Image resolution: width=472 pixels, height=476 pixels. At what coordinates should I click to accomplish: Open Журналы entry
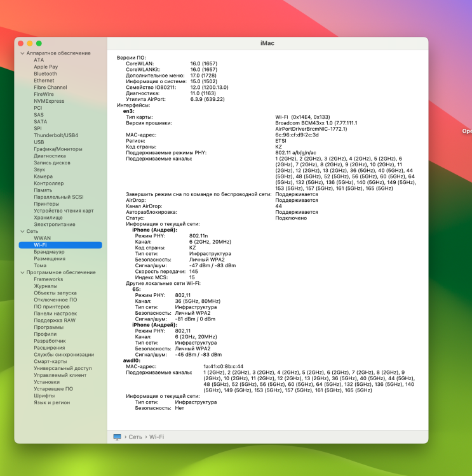coord(45,286)
